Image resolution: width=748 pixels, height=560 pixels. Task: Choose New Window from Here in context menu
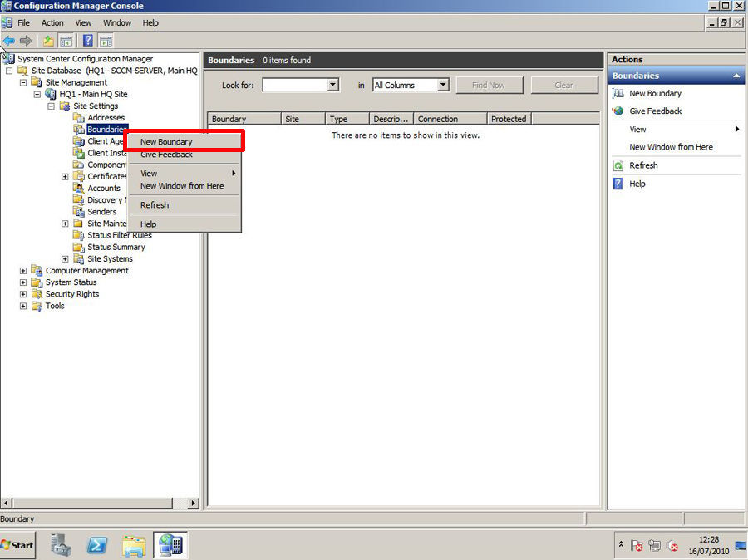tap(184, 186)
